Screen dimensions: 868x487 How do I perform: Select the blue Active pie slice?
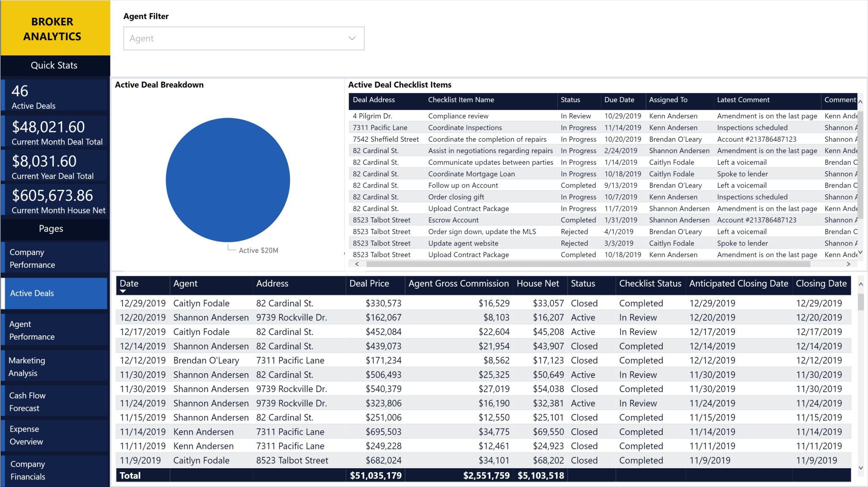(x=228, y=180)
